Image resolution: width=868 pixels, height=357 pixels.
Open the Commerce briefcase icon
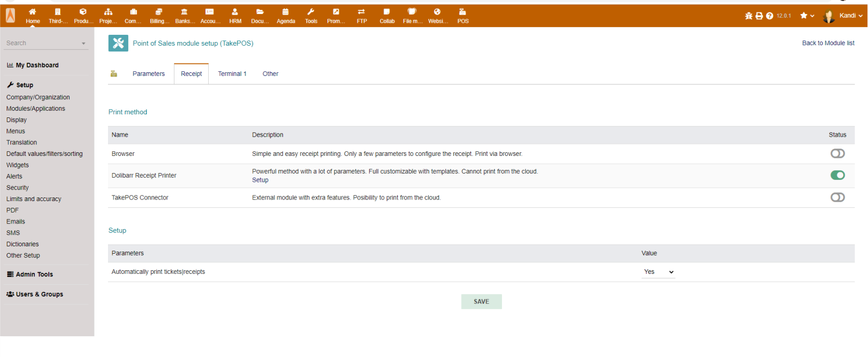coord(133,11)
